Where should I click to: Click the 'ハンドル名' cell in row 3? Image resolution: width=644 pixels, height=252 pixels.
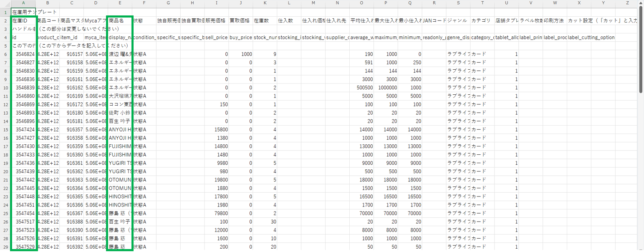click(23, 29)
